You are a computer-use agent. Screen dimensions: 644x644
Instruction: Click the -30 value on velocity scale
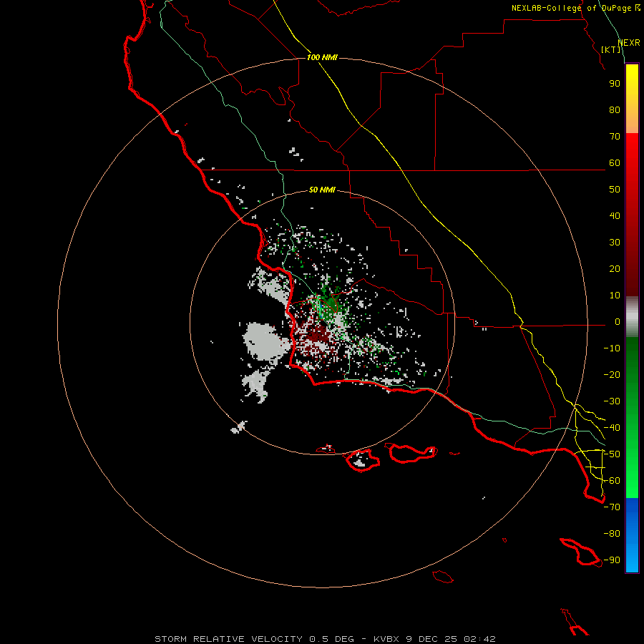click(612, 401)
